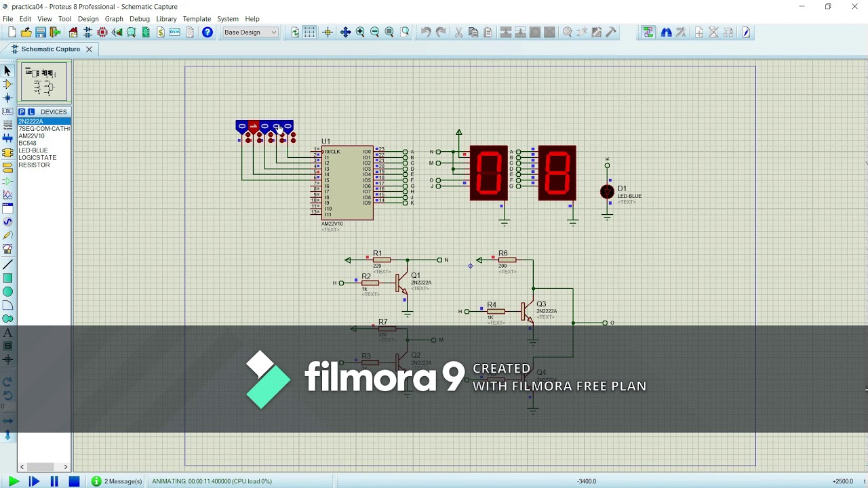This screenshot has height=488, width=868.
Task: Select 2D text letter A tool
Action: [x=7, y=333]
